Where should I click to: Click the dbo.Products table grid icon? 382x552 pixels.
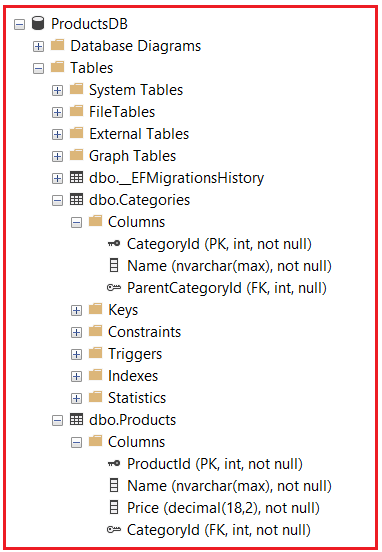(76, 419)
